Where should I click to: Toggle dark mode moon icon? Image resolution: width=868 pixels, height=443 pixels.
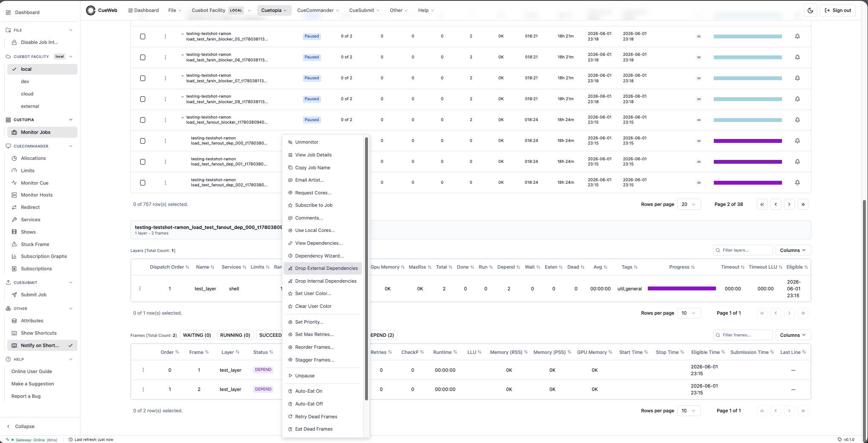[x=810, y=10]
